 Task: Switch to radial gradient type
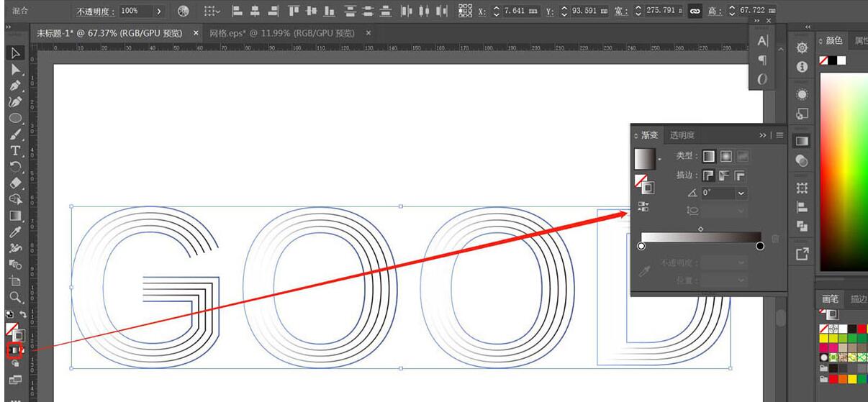click(x=725, y=156)
